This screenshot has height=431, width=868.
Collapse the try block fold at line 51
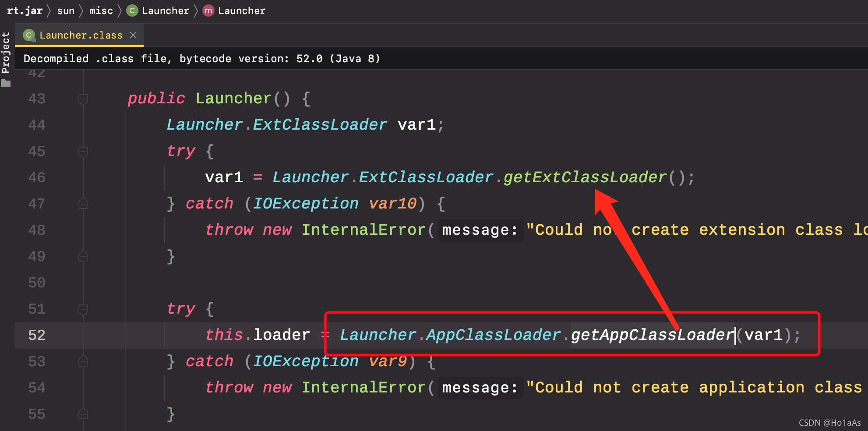[x=83, y=309]
